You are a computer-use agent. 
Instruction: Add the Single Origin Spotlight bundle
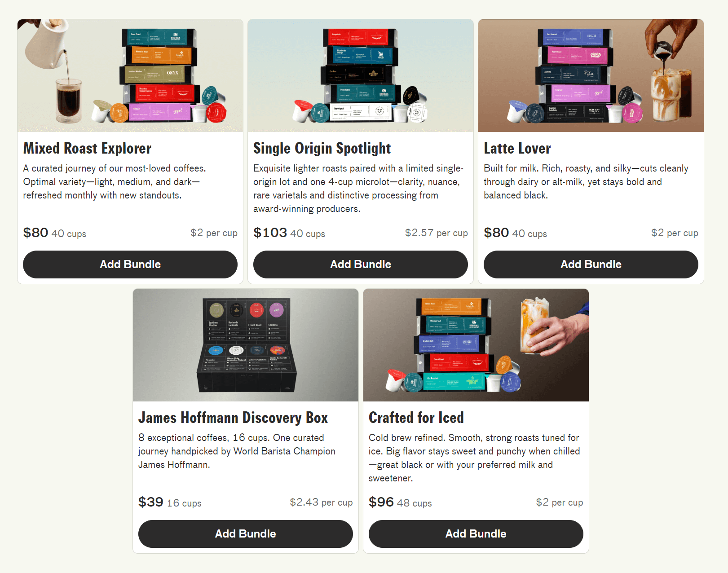pos(361,264)
